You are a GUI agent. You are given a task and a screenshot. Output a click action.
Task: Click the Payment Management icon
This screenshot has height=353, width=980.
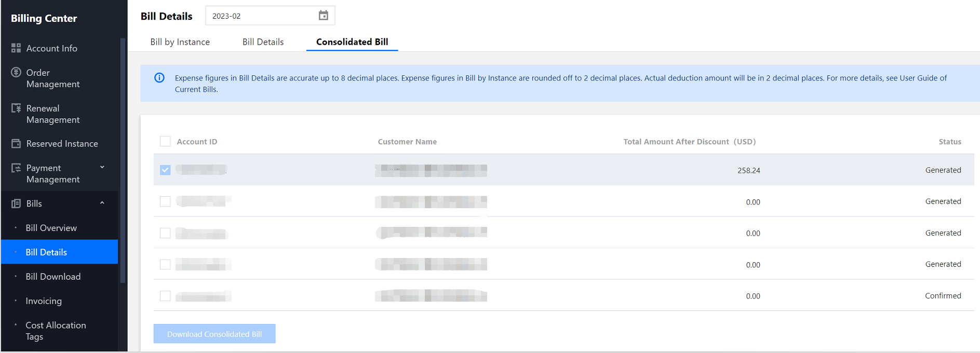[16, 168]
